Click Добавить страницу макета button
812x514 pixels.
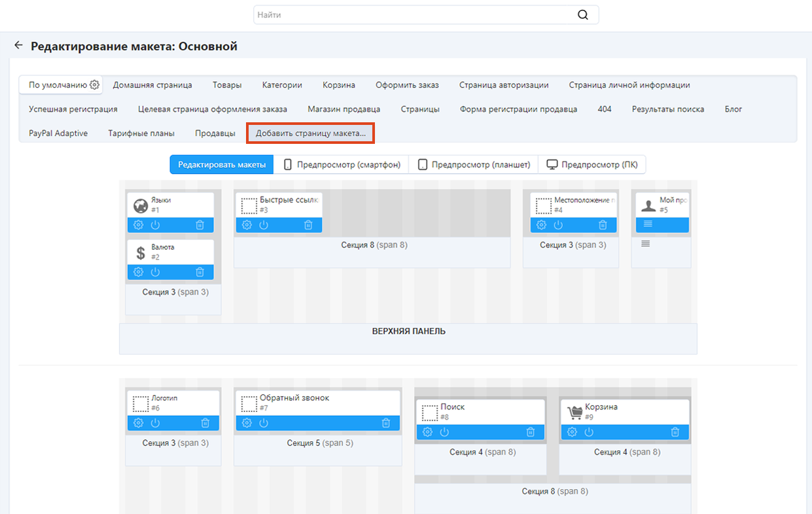310,133
